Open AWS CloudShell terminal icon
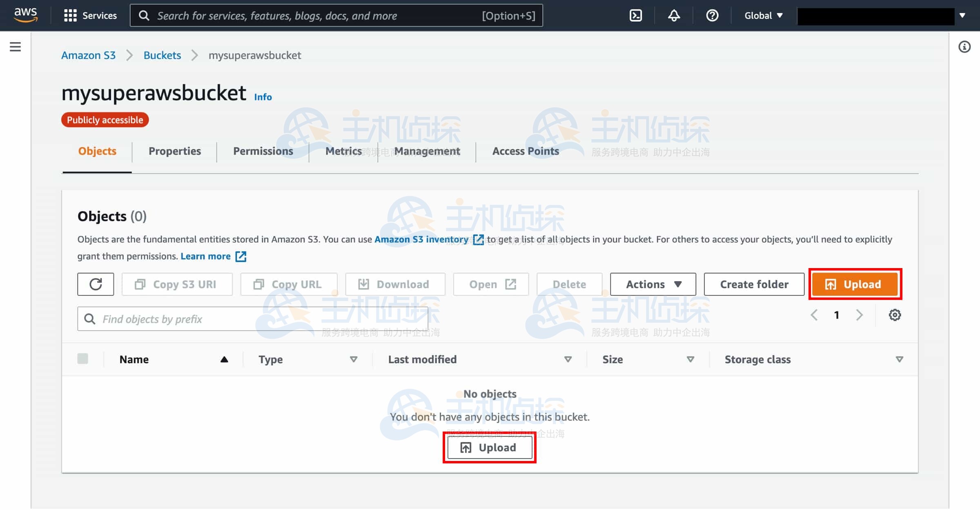This screenshot has height=510, width=980. coord(636,16)
